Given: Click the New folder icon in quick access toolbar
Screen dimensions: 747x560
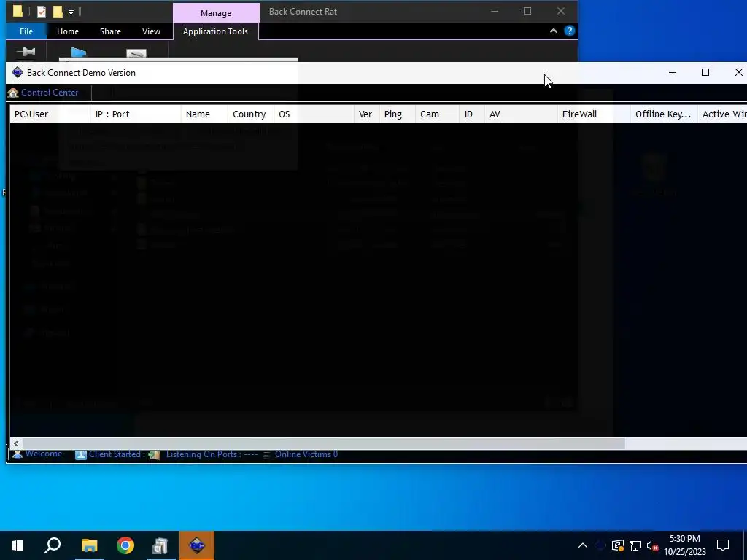Looking at the screenshot, I should click(58, 11).
